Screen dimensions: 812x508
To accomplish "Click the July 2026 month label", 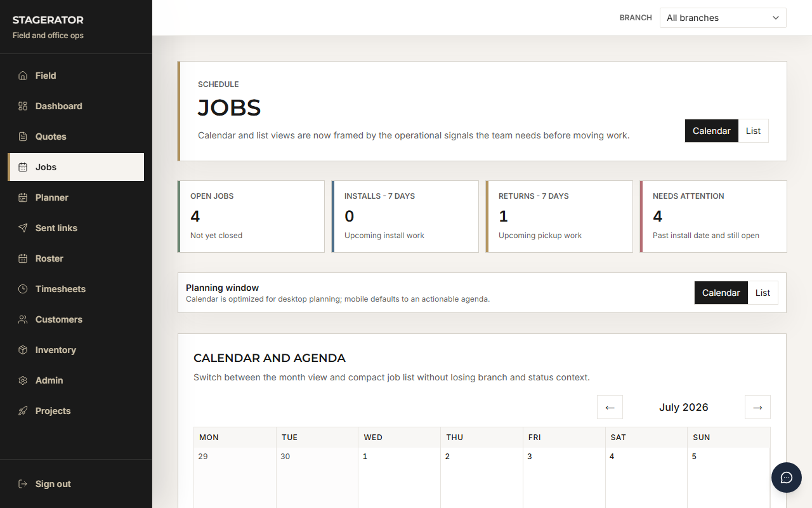I will pos(683,407).
